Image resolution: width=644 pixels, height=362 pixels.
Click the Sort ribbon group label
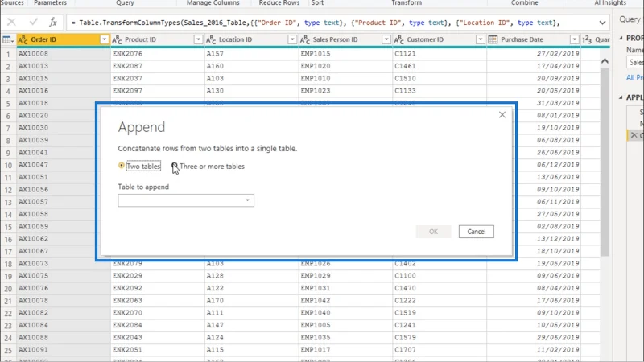317,3
